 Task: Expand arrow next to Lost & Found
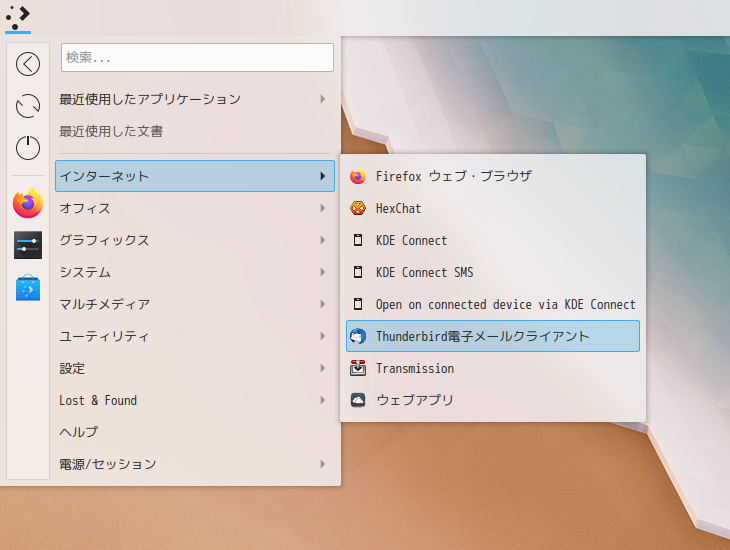323,400
